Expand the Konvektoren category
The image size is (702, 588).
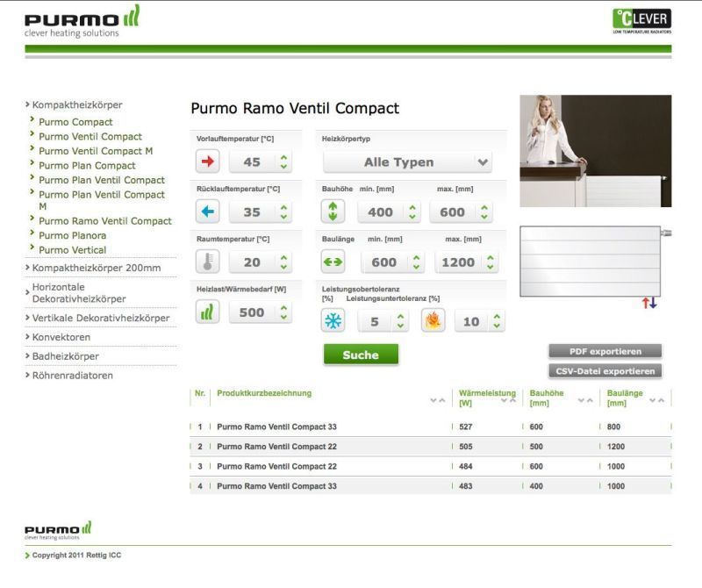61,337
